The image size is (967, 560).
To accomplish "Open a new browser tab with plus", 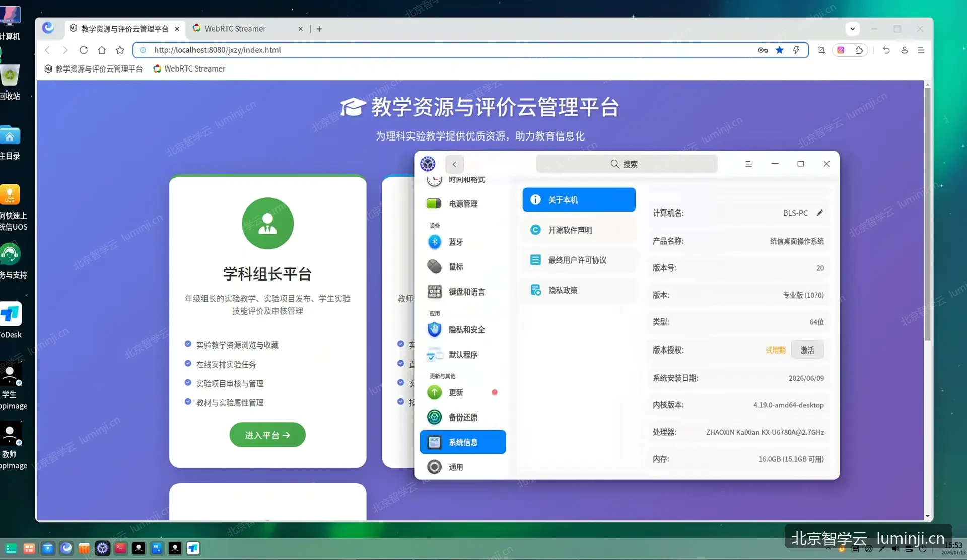I will [x=319, y=29].
